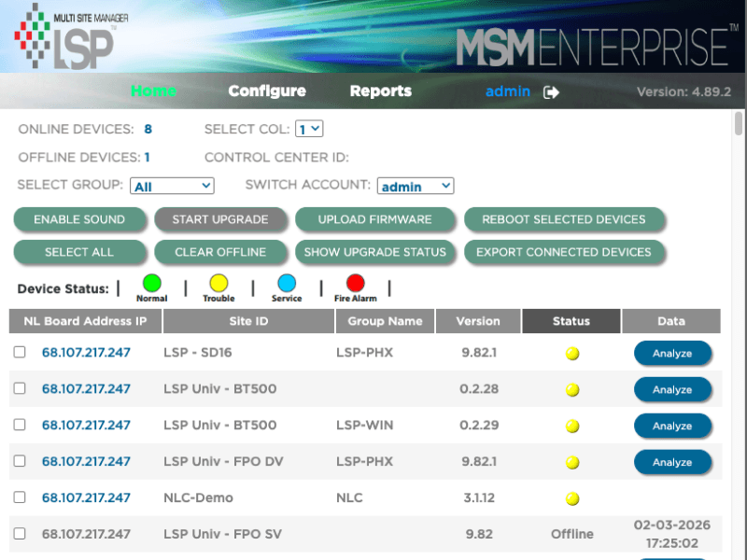Click offline devices count 1
This screenshot has height=560, width=747.
148,157
